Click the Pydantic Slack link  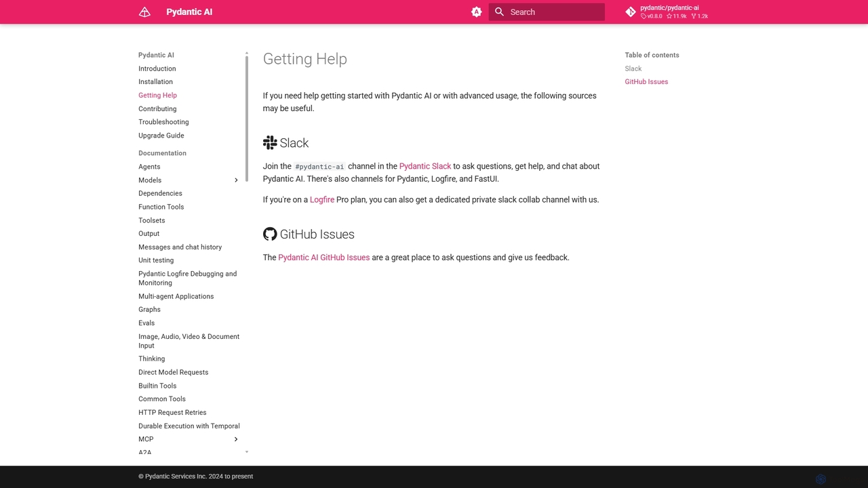point(425,166)
